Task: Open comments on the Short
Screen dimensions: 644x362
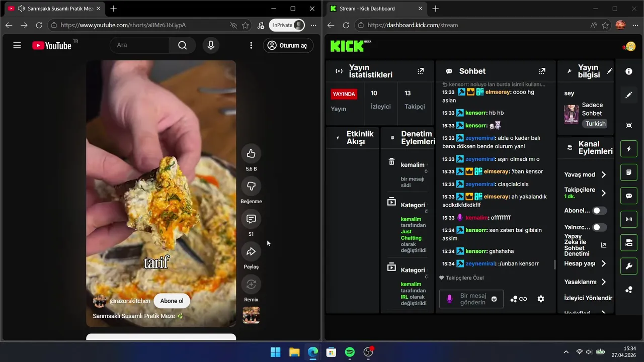Action: pyautogui.click(x=251, y=219)
